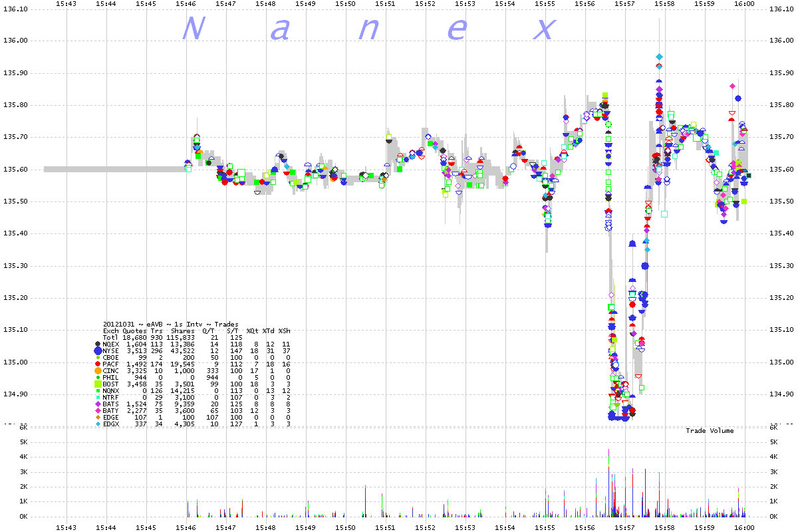Select '3K' on the right volume axis
Image resolution: width=798 pixels, height=532 pixels.
[774, 472]
